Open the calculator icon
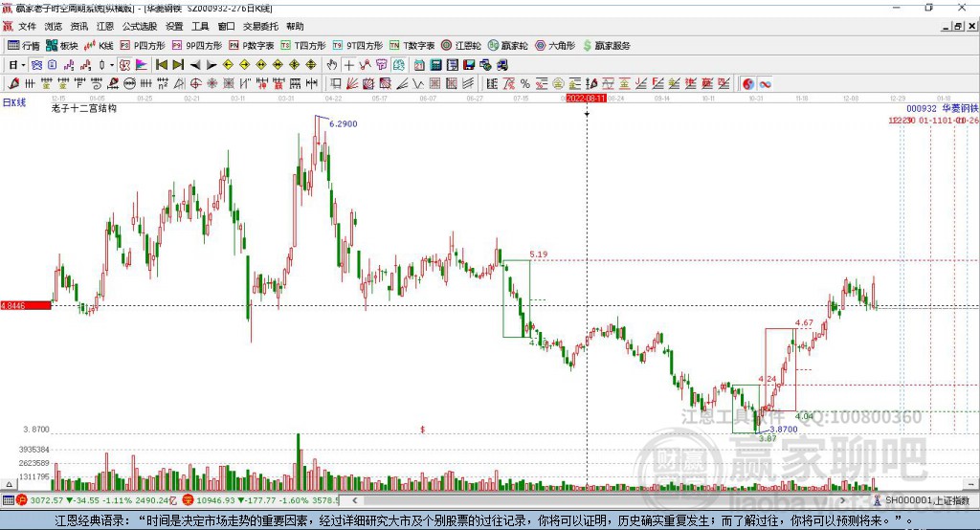 click(x=435, y=65)
